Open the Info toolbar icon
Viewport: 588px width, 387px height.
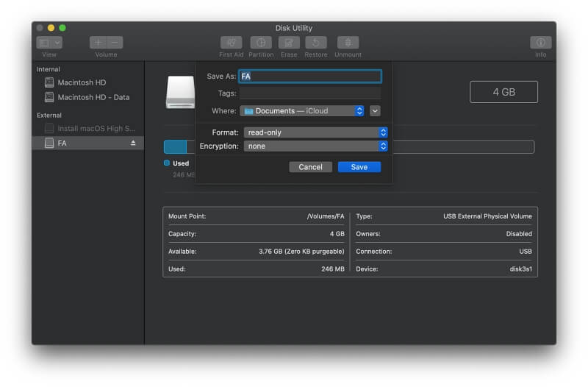click(540, 43)
